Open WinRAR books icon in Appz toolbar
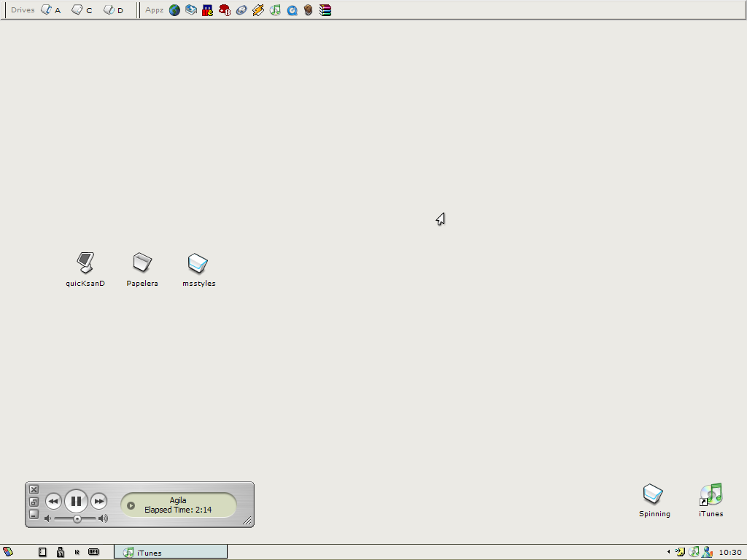 tap(325, 10)
